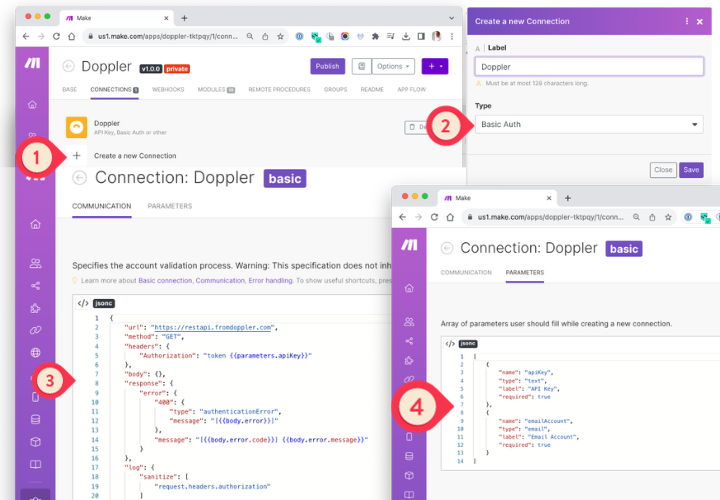Open the Docs book icon in the Communication window sidebar
The image size is (720, 500).
tap(35, 464)
